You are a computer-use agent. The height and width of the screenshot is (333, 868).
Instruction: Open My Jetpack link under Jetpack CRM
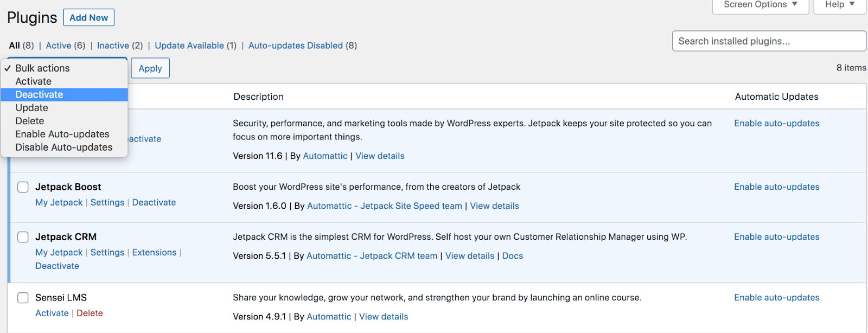pos(59,252)
